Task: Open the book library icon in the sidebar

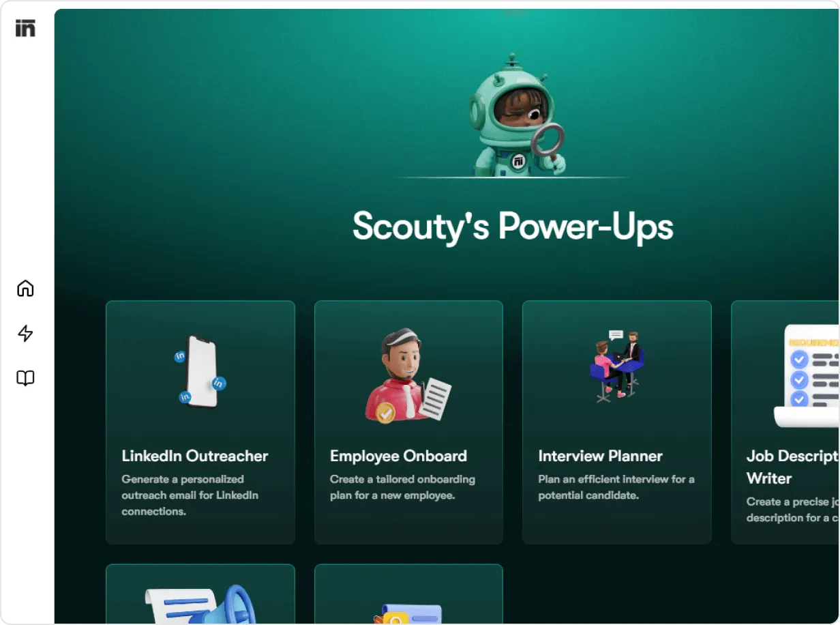Action: (25, 378)
